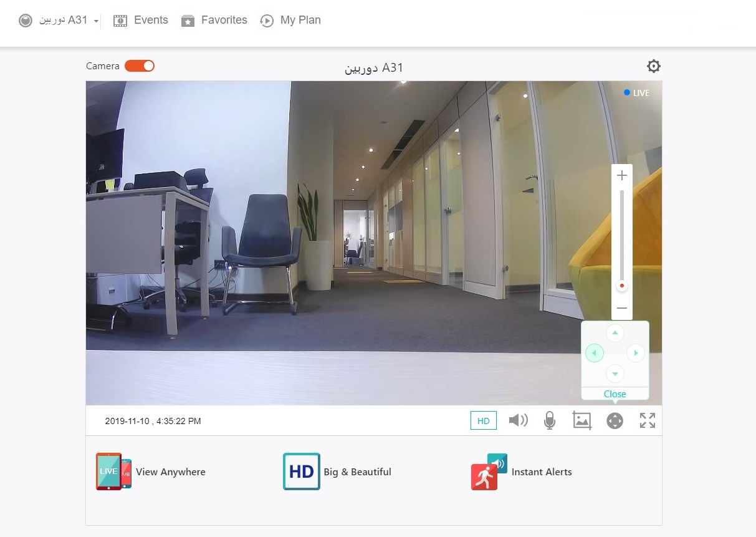Viewport: 756px width, 537px height.
Task: Enter fullscreen video mode
Action: click(648, 420)
